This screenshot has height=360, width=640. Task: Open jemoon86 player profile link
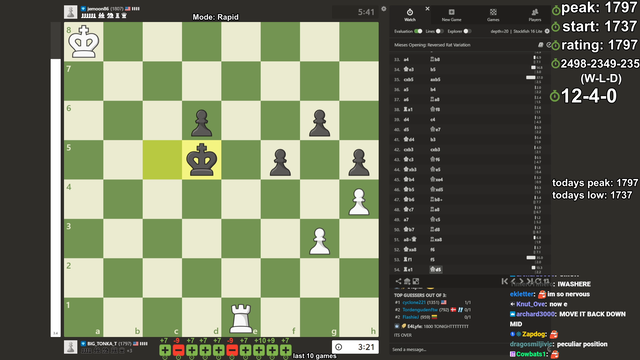(98, 9)
